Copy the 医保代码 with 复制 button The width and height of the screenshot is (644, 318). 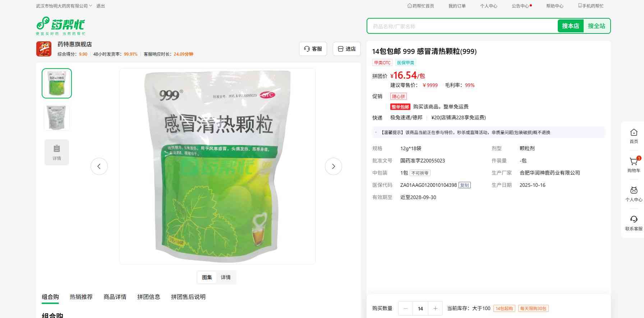[465, 185]
